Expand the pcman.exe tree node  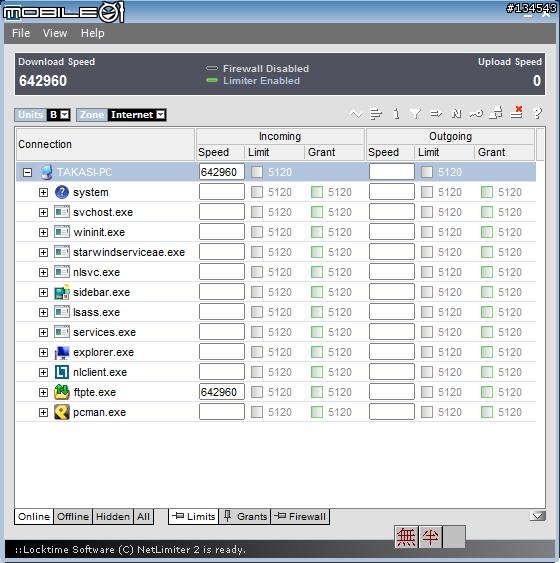click(x=43, y=413)
